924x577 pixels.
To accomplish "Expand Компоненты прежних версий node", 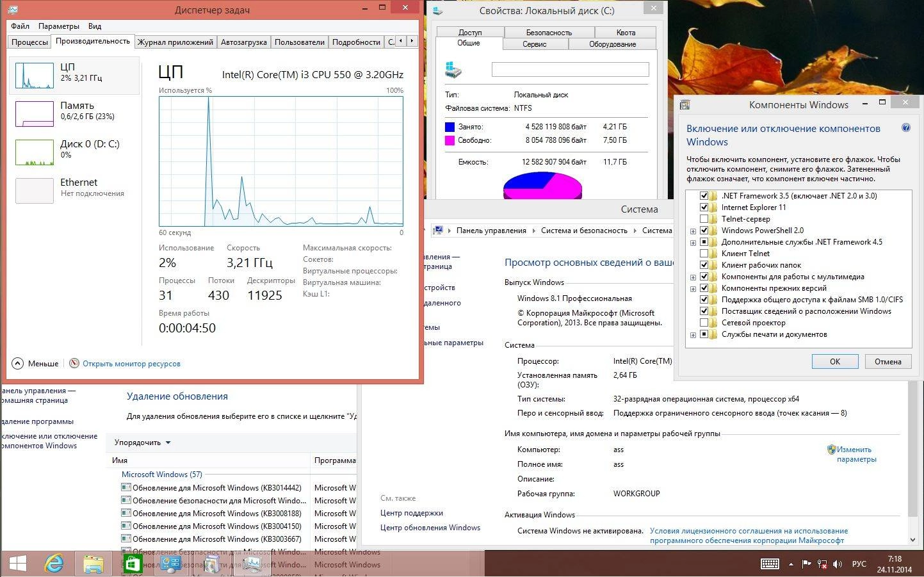I will pyautogui.click(x=693, y=289).
